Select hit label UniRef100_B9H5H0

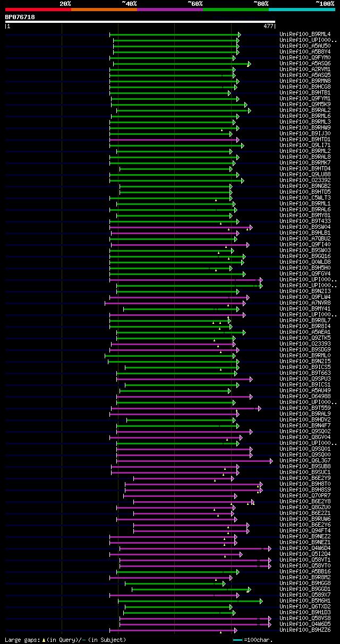point(305,268)
